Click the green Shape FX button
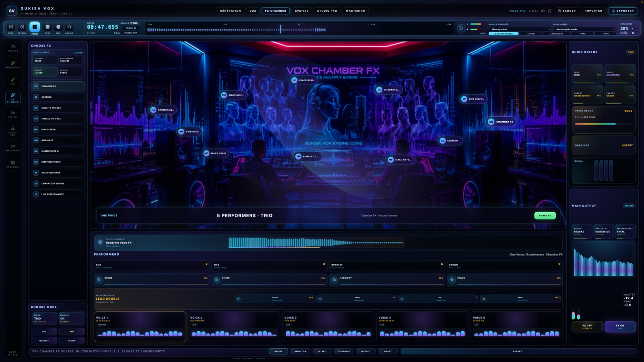Viewport: 644px width, 362px height. 545,216
